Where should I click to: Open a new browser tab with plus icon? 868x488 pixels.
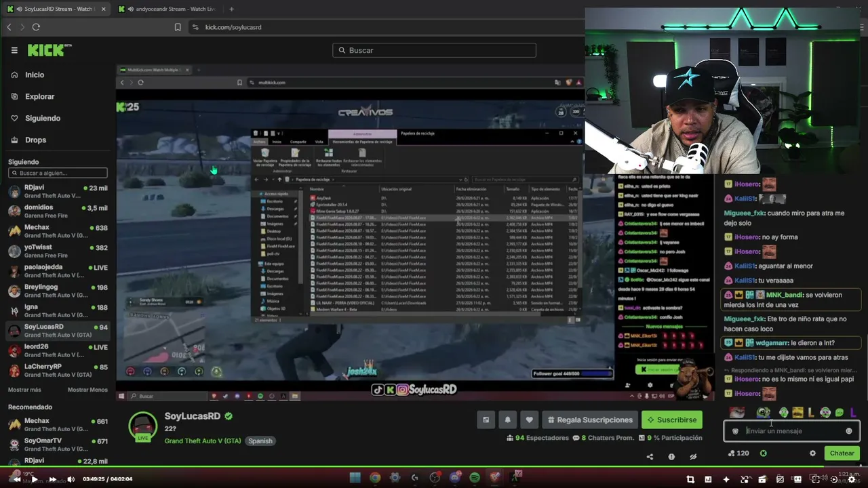pyautogui.click(x=231, y=9)
